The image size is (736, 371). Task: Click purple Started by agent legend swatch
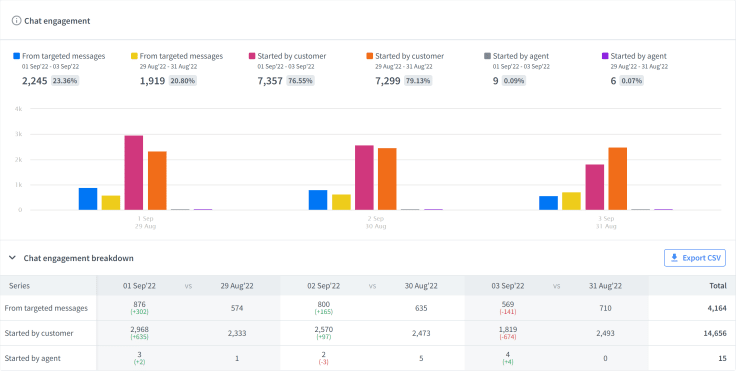(605, 56)
